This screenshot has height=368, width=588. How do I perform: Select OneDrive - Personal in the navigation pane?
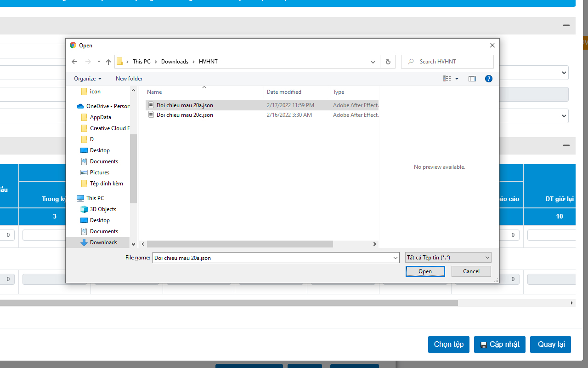coord(106,106)
